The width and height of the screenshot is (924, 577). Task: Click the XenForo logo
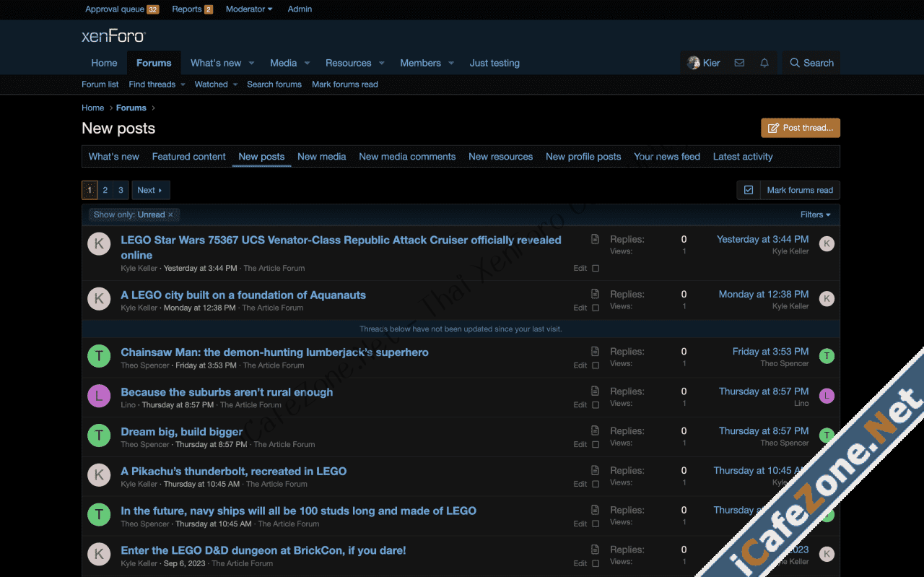[113, 36]
